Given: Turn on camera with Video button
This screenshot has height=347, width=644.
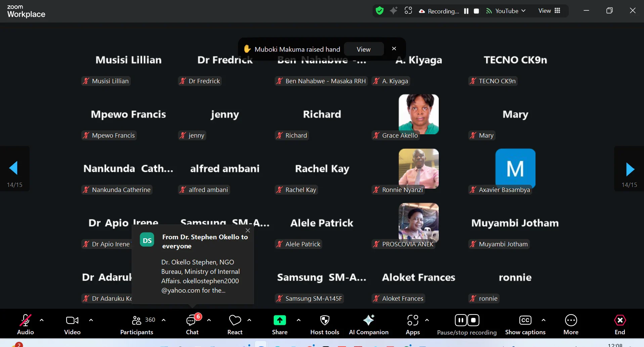Looking at the screenshot, I should pos(72,325).
